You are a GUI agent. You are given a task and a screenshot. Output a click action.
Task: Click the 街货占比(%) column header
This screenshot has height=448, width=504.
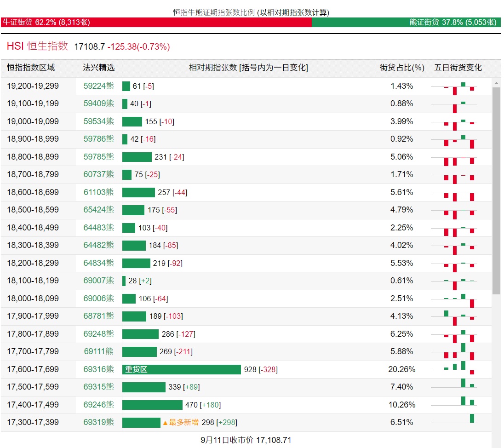click(x=401, y=68)
